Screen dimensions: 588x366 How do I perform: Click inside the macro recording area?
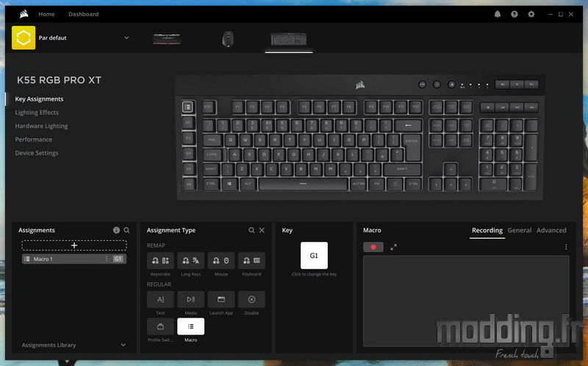(466, 301)
